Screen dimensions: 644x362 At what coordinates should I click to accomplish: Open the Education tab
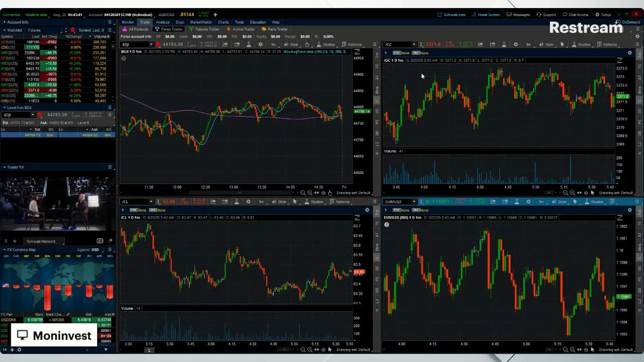(258, 22)
